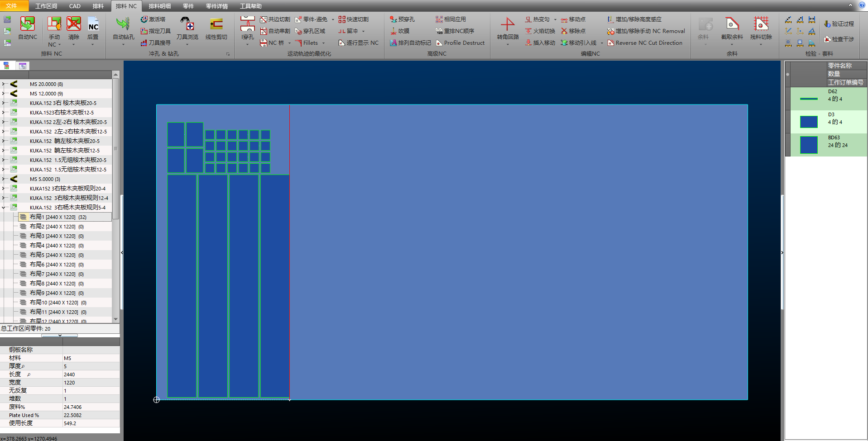Switch to the 工作区间 tab

click(46, 6)
